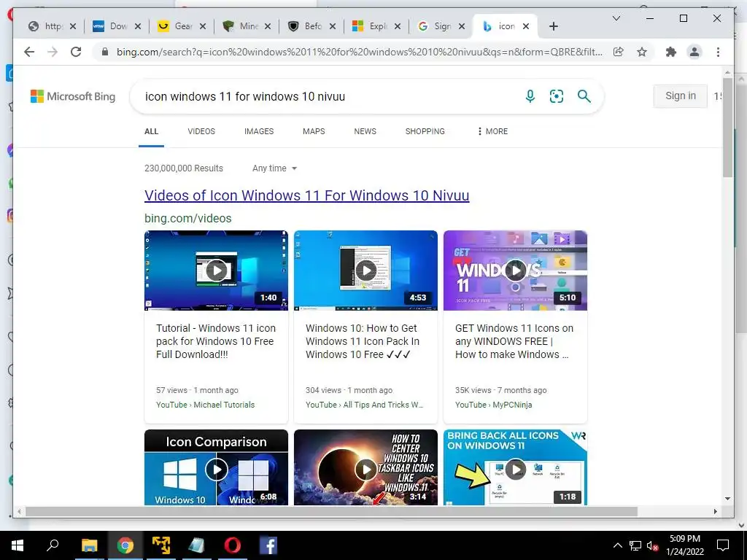Start voice search with microphone icon
This screenshot has height=560, width=747.
(x=530, y=96)
